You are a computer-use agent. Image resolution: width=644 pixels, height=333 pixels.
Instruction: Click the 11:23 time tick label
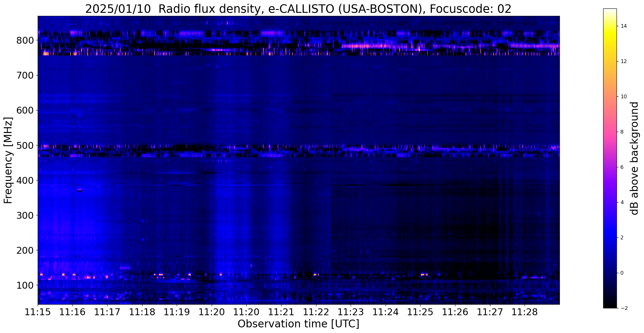(x=351, y=312)
